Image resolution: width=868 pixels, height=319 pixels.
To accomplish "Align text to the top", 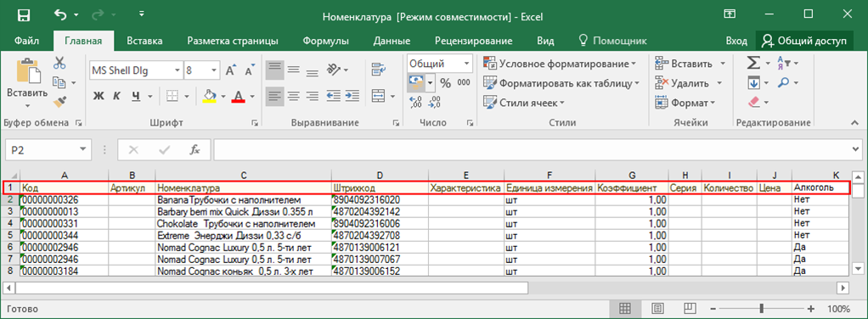I will 274,70.
